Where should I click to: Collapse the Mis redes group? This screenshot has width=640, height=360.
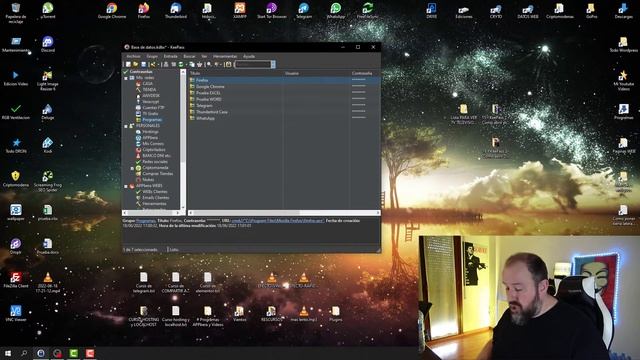coord(126,78)
